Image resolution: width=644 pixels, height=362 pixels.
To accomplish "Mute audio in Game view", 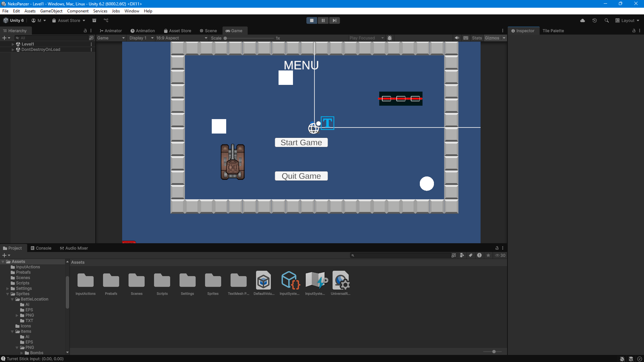I will [x=457, y=38].
